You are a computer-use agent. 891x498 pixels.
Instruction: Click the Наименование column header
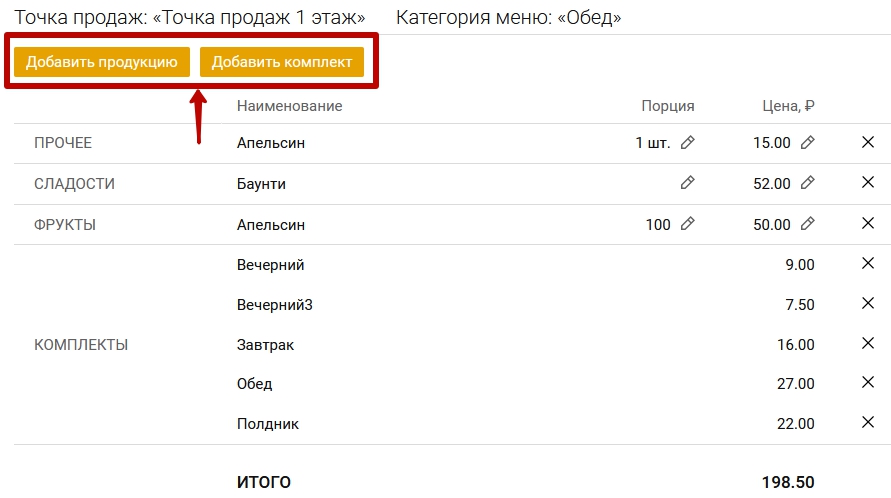point(289,106)
